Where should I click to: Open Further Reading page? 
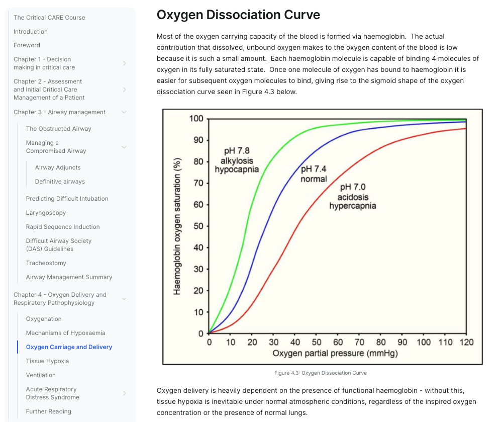[x=49, y=411]
